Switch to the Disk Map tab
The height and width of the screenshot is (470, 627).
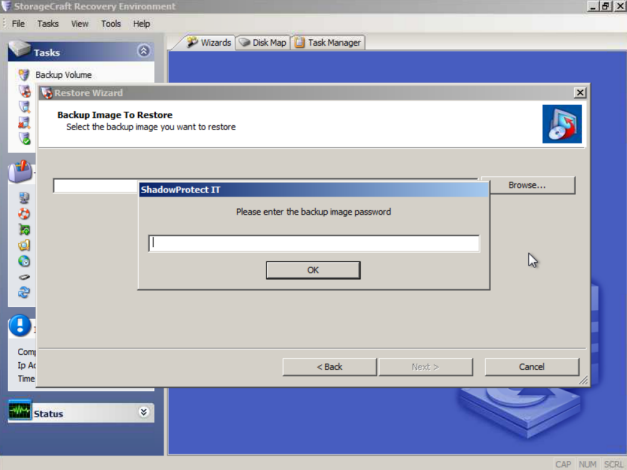tap(264, 43)
